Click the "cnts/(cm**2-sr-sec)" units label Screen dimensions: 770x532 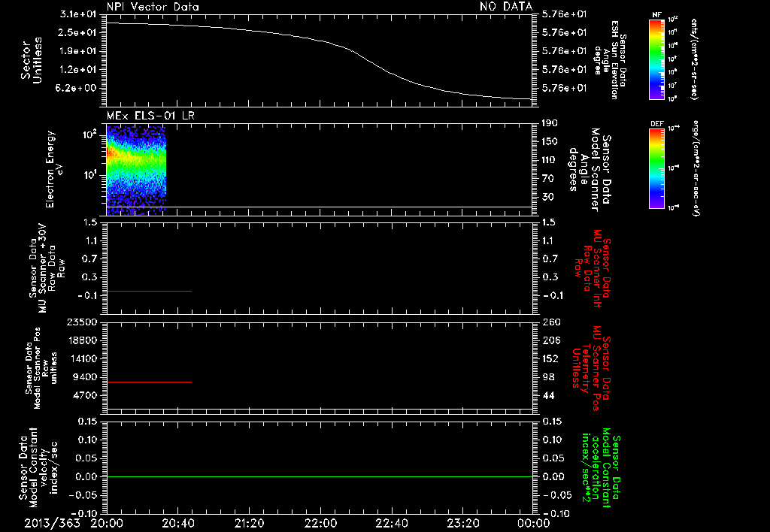(x=694, y=59)
